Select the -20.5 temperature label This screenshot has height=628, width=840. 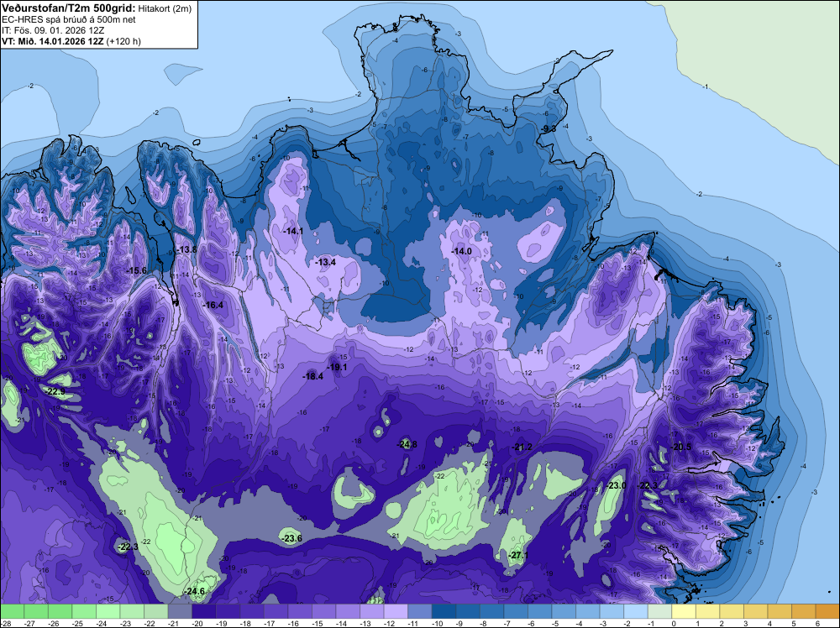681,447
